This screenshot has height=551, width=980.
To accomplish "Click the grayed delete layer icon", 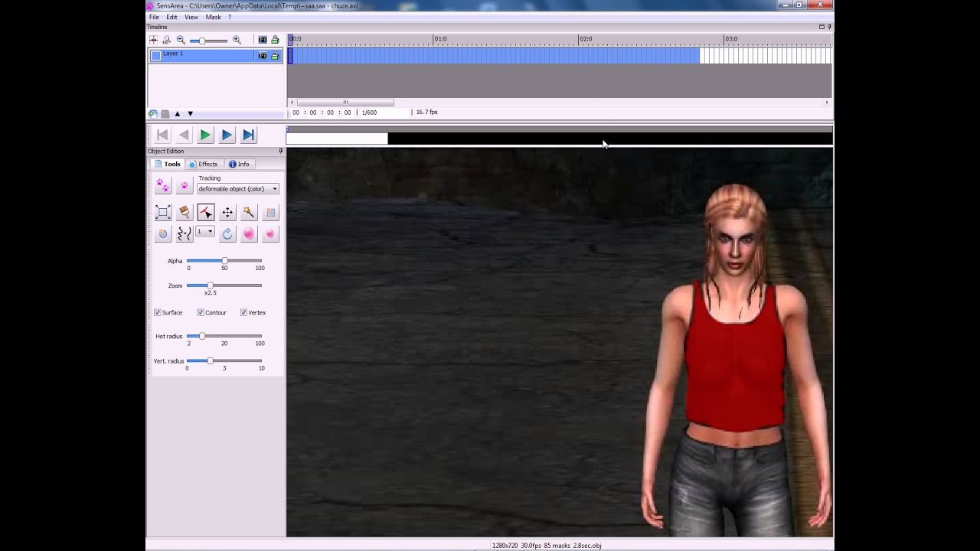I will 165,113.
